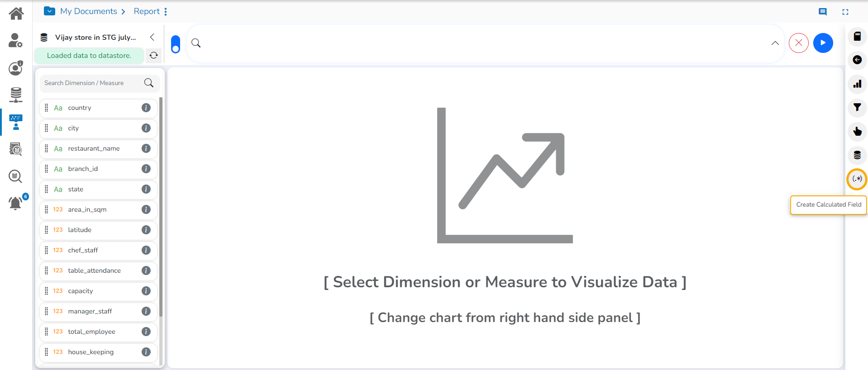The width and height of the screenshot is (868, 370).
Task: Open the Report three-dot menu
Action: pyautogui.click(x=166, y=12)
